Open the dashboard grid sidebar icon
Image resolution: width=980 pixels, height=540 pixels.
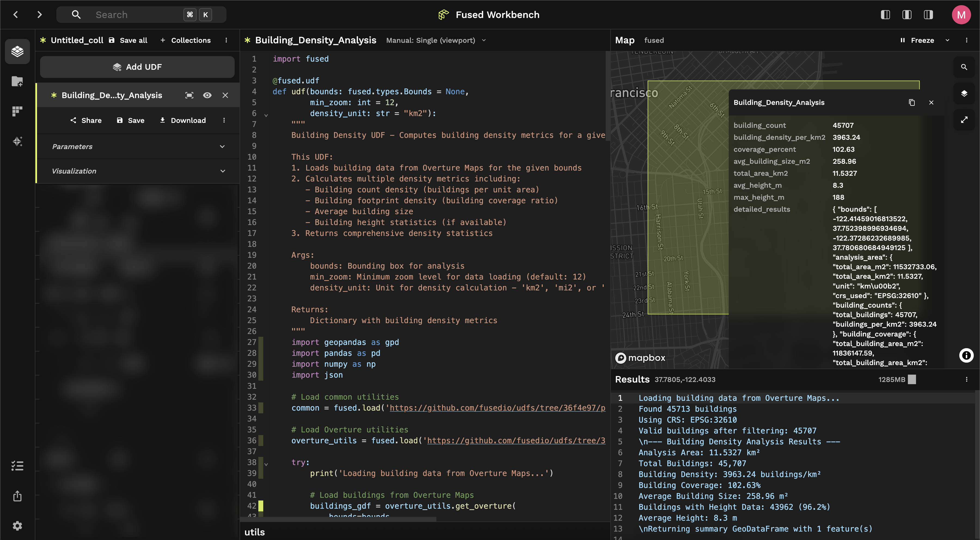click(x=17, y=111)
